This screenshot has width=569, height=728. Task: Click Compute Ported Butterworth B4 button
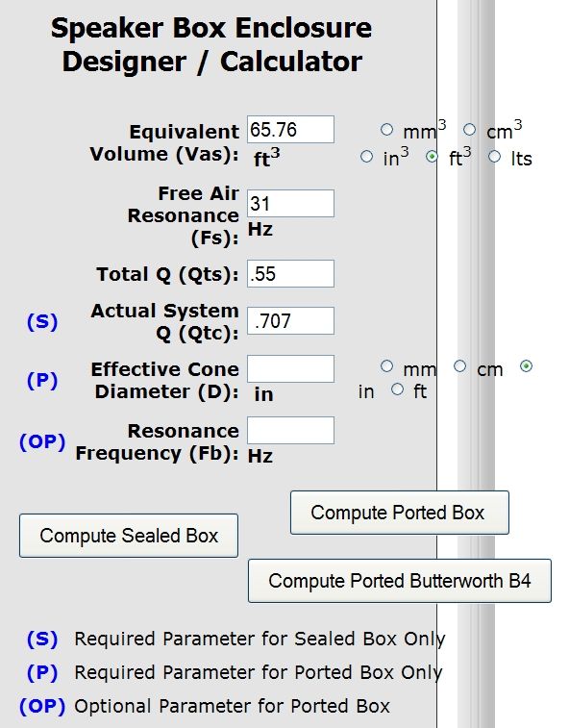tap(400, 581)
